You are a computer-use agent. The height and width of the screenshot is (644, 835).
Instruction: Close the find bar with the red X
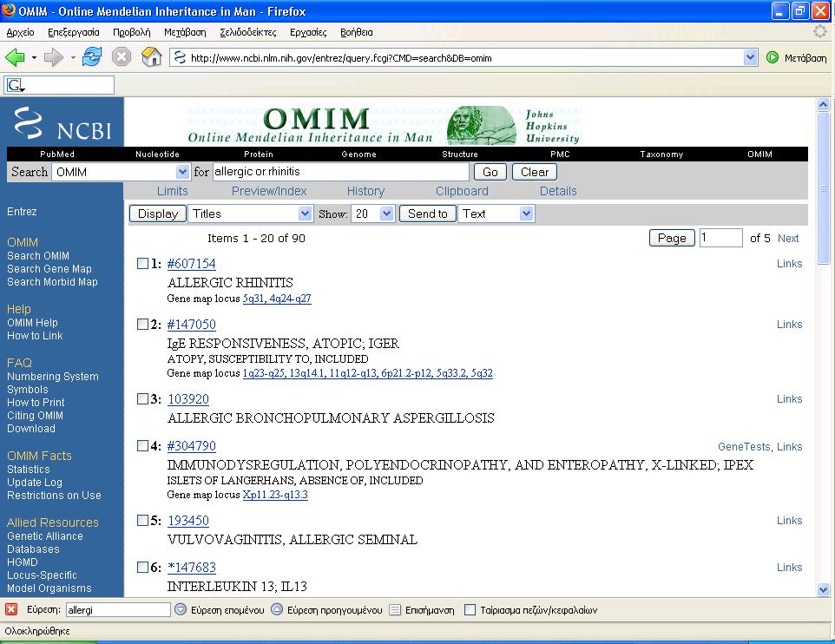[x=11, y=609]
